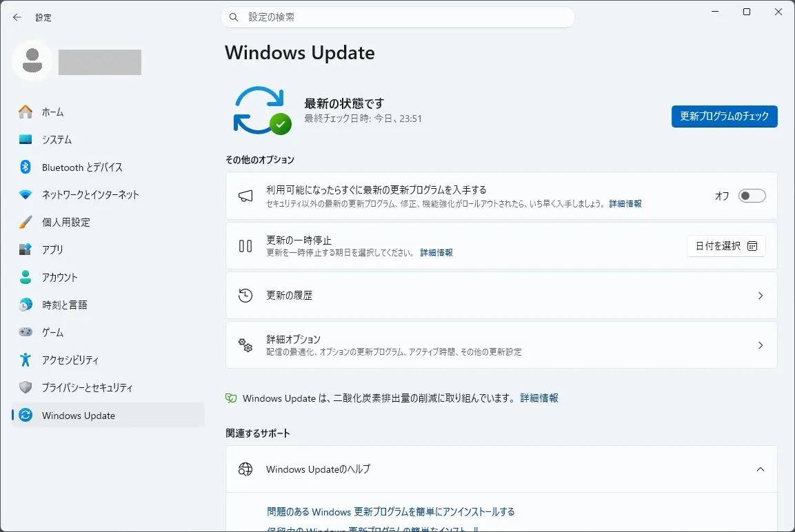Click the 最新の状態です status text

344,103
